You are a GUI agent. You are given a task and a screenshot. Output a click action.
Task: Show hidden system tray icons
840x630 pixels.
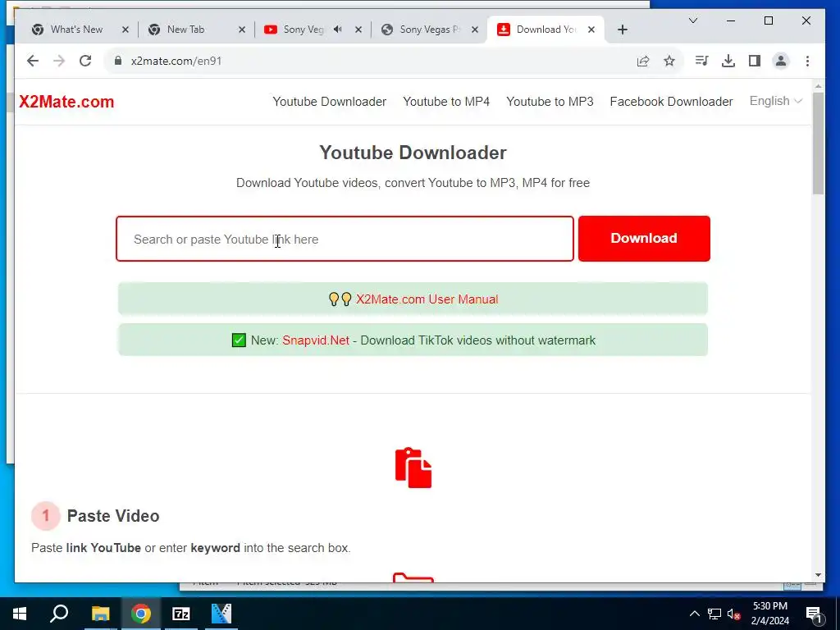(694, 614)
